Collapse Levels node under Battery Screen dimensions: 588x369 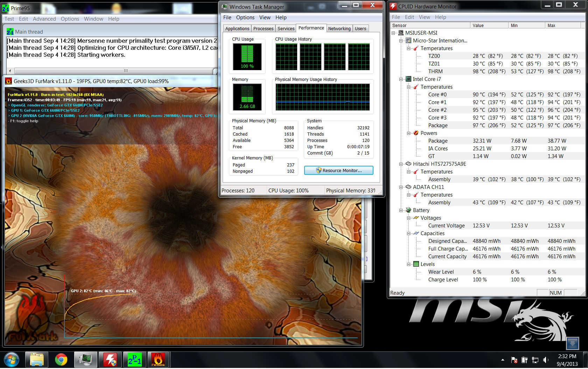tap(409, 264)
